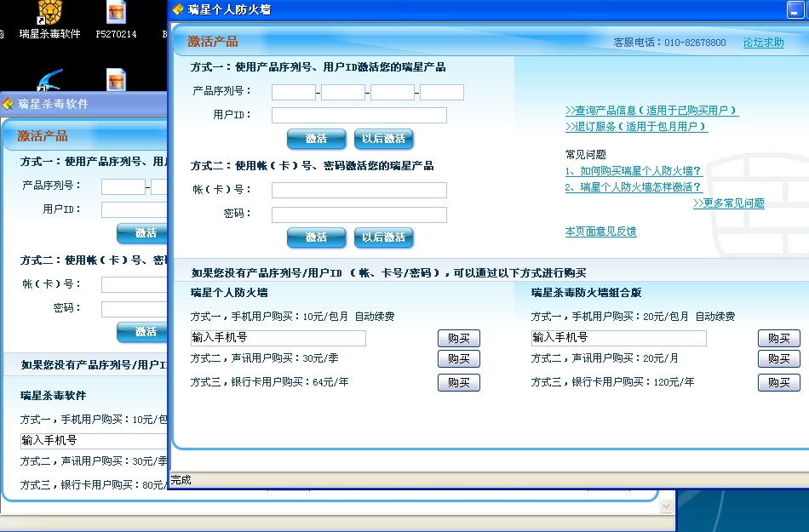This screenshot has width=809, height=532.
Task: Click first 产品序列号 box in 瑞星杀毒软件 window
Action: coord(123,186)
